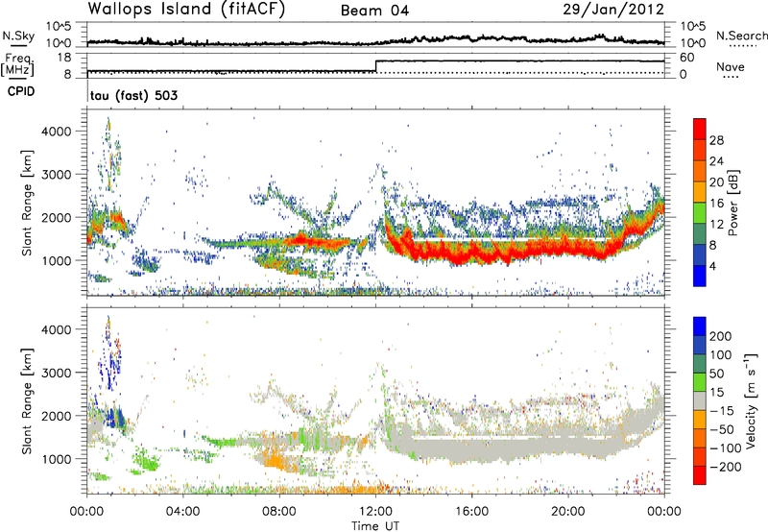Click the "Nave" legend label
768x532 pixels.
pyautogui.click(x=731, y=66)
